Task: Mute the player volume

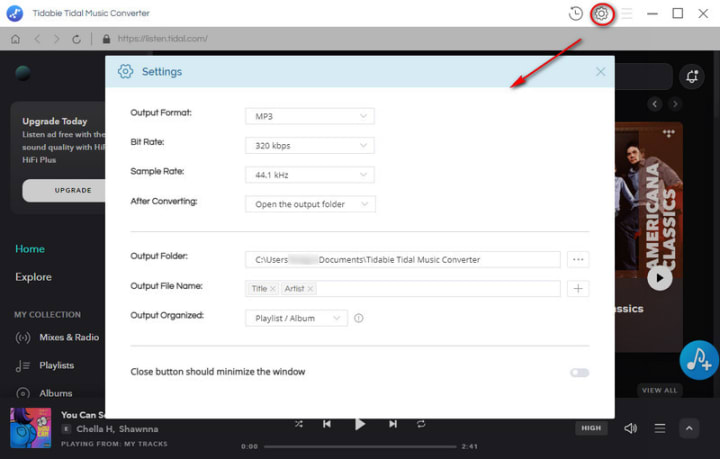Action: pos(630,429)
